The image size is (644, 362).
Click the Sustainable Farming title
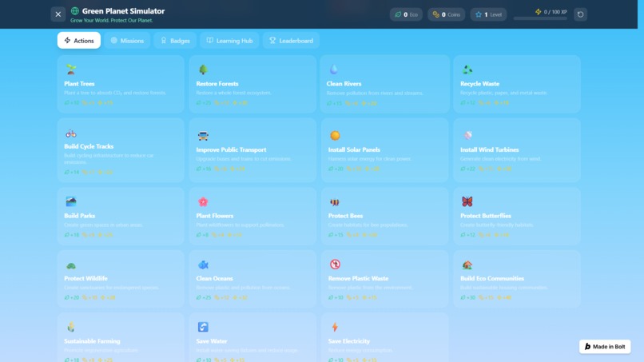(x=92, y=341)
